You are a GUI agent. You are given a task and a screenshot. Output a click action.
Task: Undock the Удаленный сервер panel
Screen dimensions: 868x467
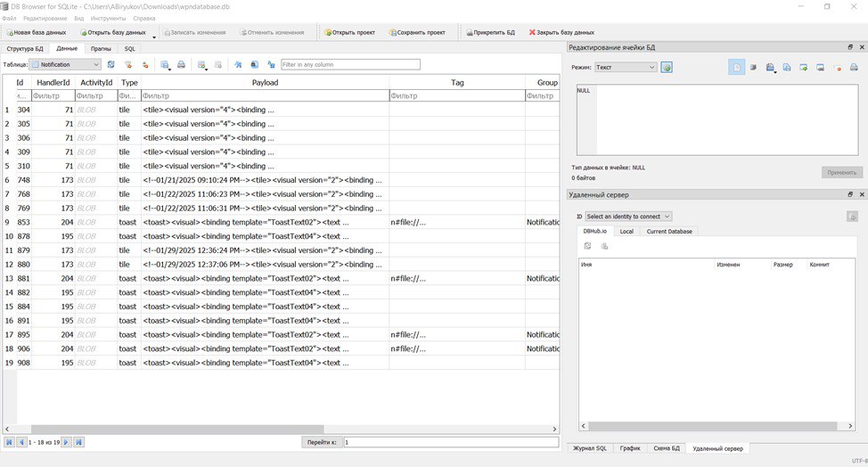[x=850, y=194]
